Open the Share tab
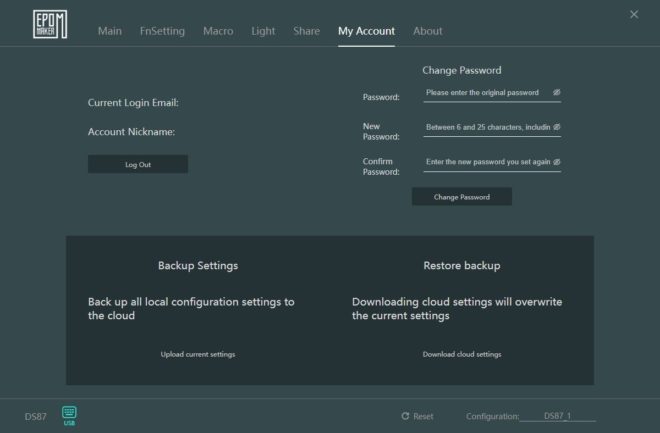660x433 pixels. pyautogui.click(x=306, y=31)
